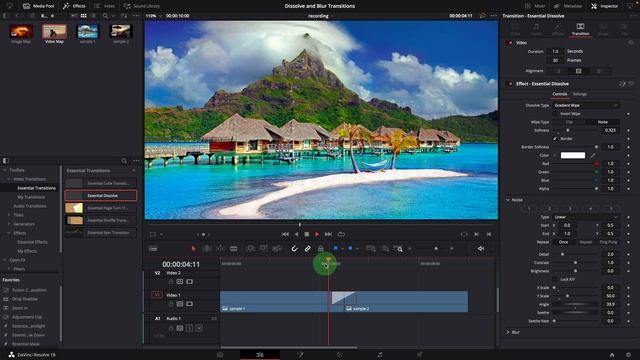This screenshot has height=360, width=640.
Task: Lock the Audio 1 track
Action: [x=171, y=328]
